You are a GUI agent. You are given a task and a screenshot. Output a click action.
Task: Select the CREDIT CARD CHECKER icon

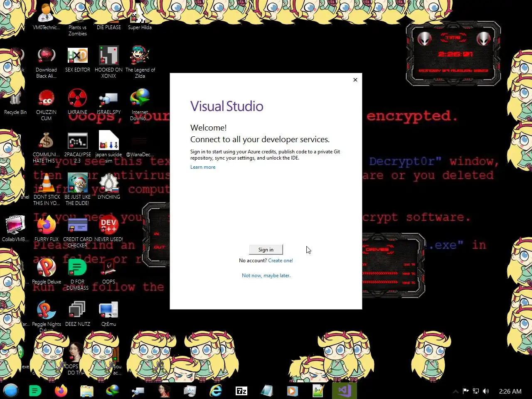coord(78,232)
